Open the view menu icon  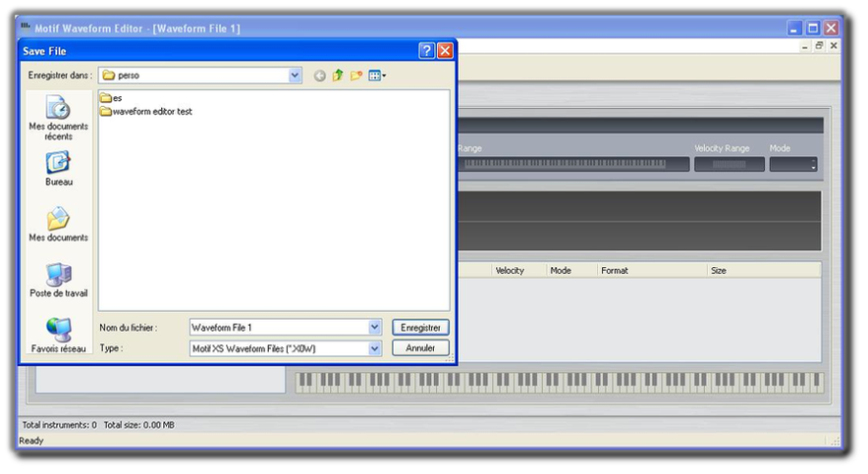[x=377, y=75]
